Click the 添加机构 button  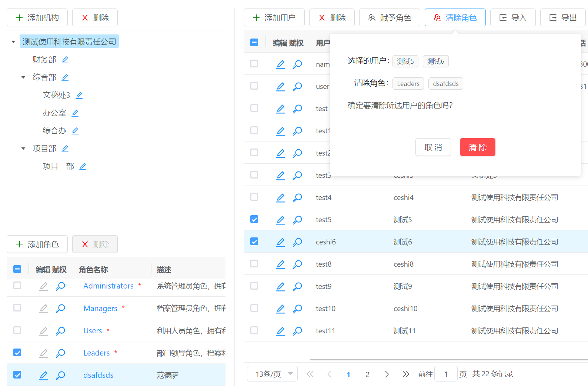coord(37,17)
